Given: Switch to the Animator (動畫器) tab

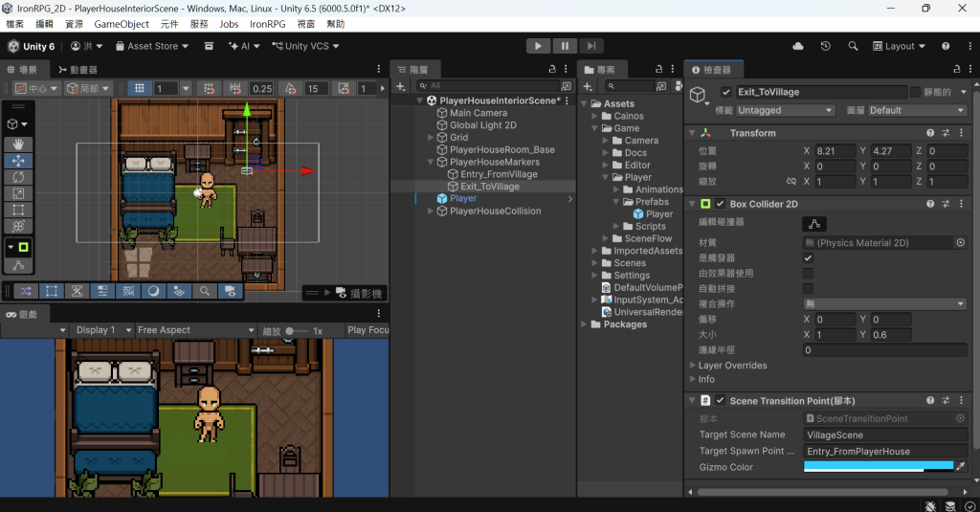Looking at the screenshot, I should (x=78, y=70).
